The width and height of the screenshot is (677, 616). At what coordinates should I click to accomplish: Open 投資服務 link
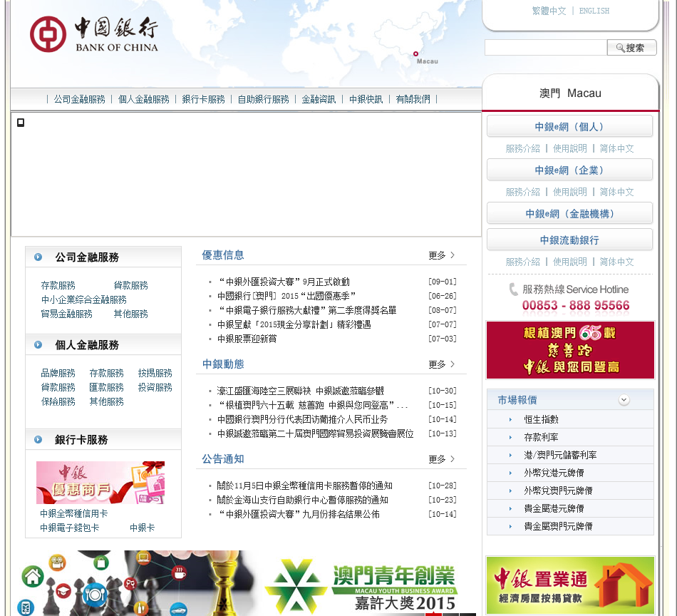tap(155, 387)
